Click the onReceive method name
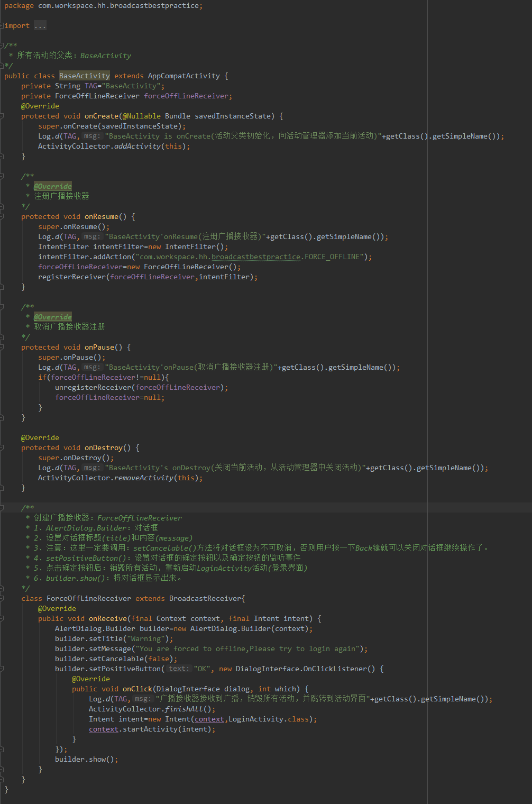The width and height of the screenshot is (532, 804). (108, 618)
